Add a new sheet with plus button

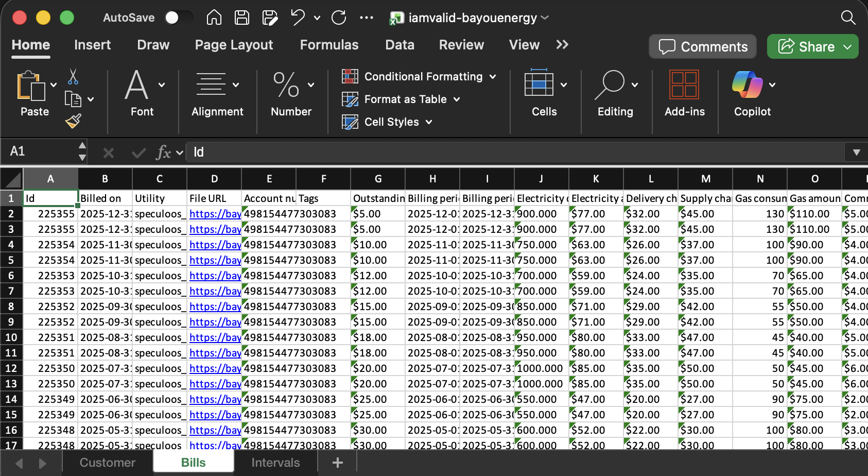(x=338, y=463)
